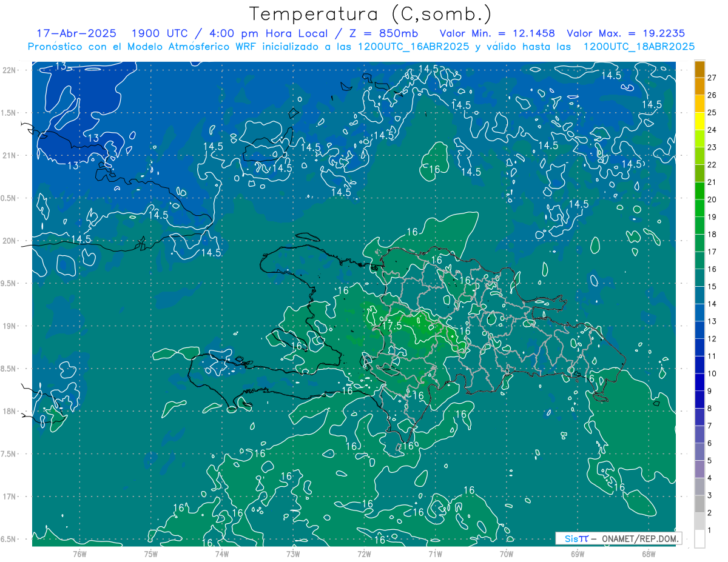Click the "25" label on the color scale
728x562 pixels.
[x=712, y=112]
